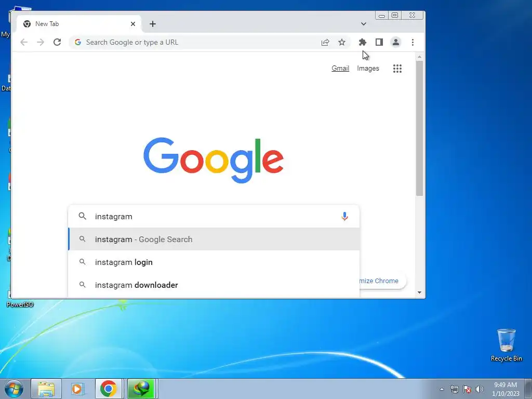Image resolution: width=532 pixels, height=399 pixels.
Task: Choose suggestion instagram - Google Search
Action: click(x=214, y=239)
